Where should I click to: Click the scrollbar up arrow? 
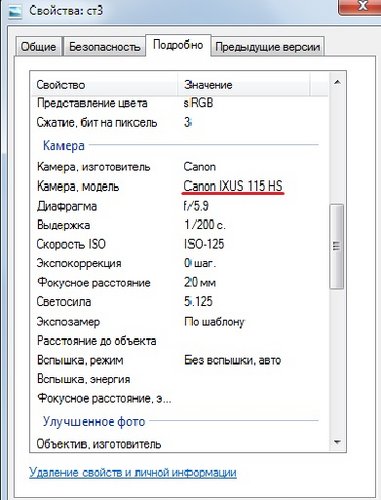click(337, 82)
